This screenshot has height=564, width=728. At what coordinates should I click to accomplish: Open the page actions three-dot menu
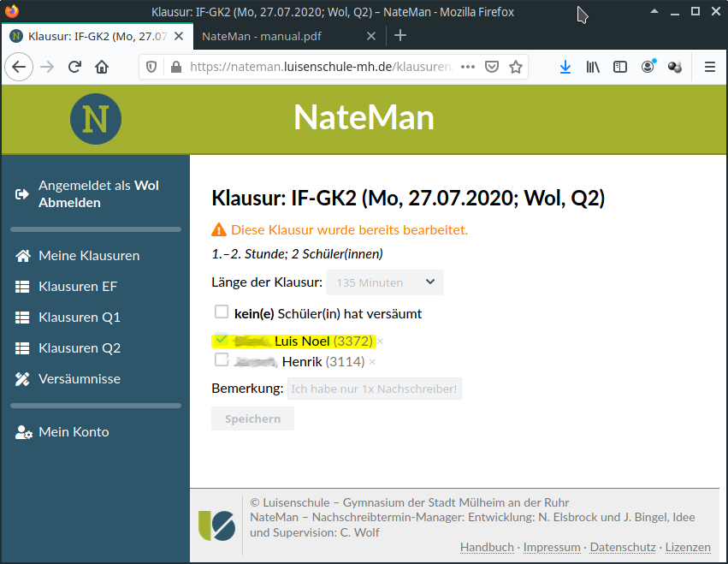click(467, 67)
